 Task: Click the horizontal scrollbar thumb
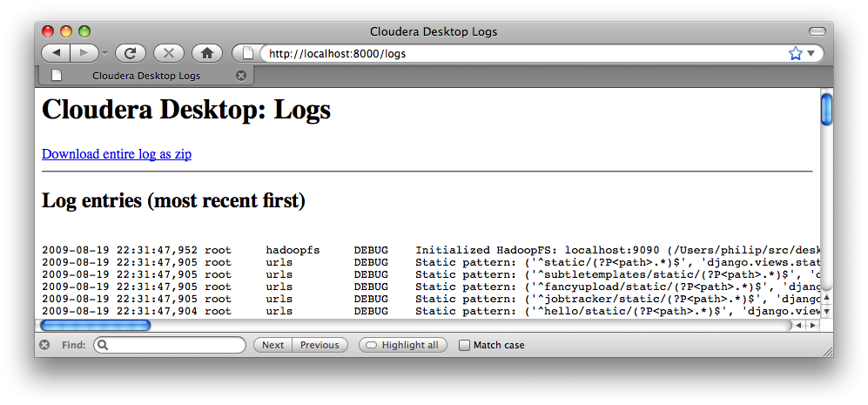click(x=96, y=325)
